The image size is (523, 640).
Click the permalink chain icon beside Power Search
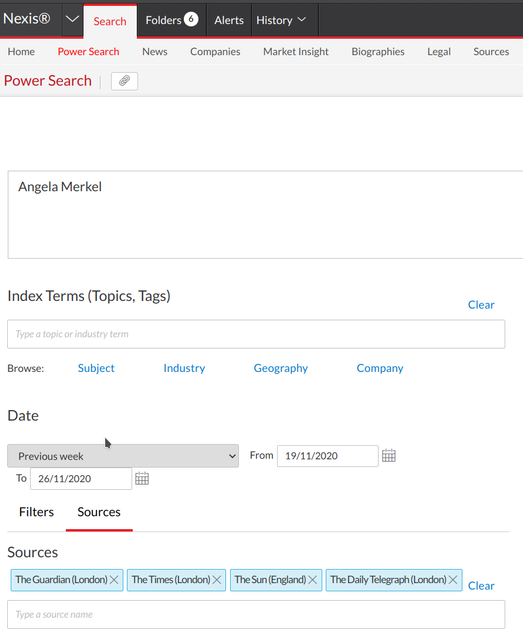tap(125, 81)
